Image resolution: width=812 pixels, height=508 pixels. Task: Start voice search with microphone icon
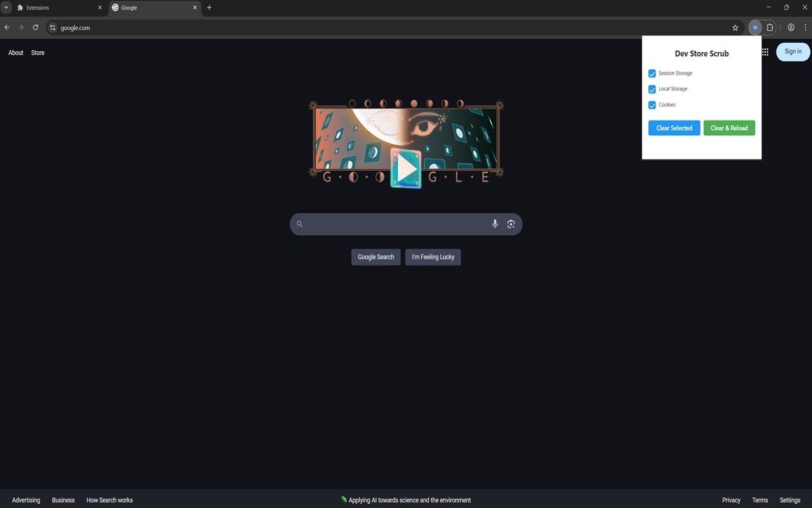tap(495, 224)
